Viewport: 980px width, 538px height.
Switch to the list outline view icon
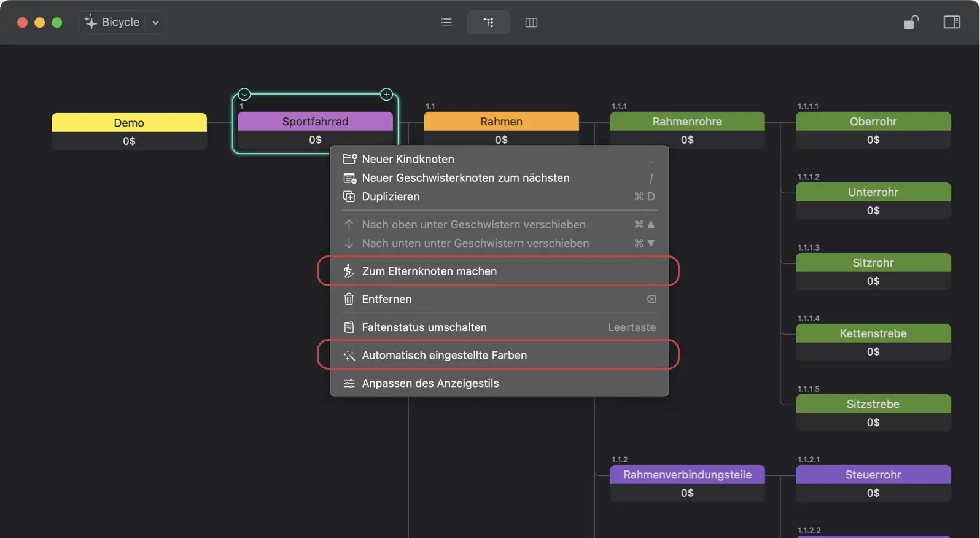(x=446, y=23)
